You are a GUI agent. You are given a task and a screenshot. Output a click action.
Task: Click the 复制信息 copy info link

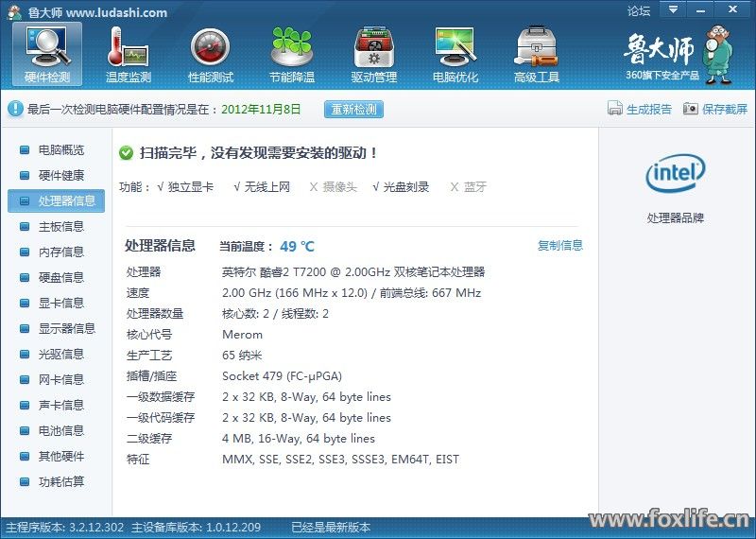[560, 246]
